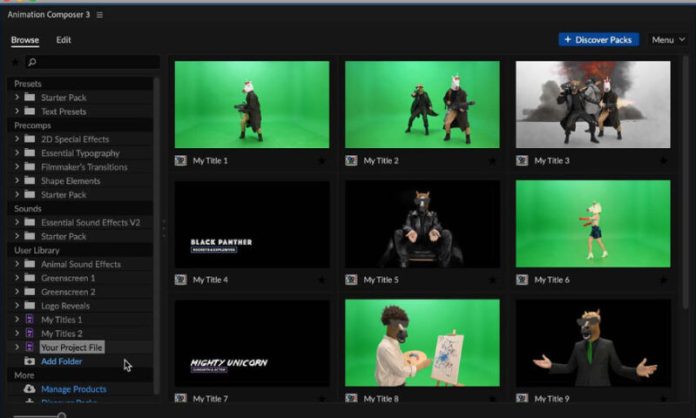This screenshot has height=418, width=696.
Task: Toggle favorite star for My Title 1
Action: tap(321, 160)
